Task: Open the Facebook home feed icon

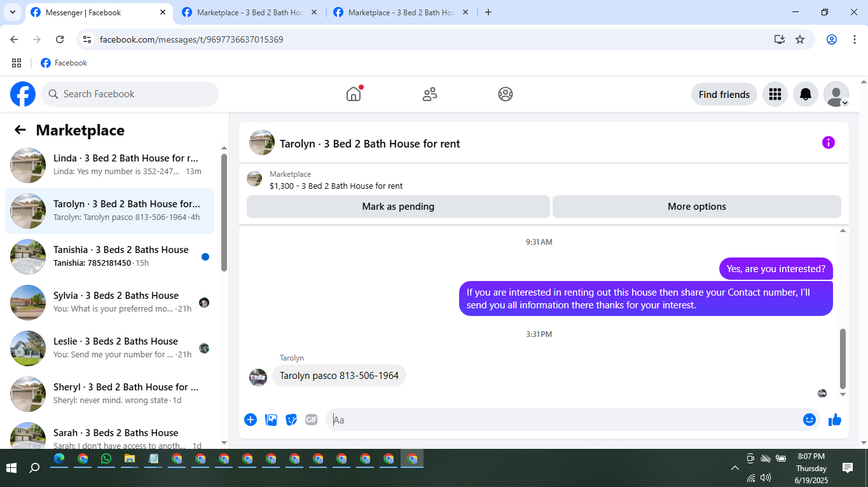Action: pos(354,94)
